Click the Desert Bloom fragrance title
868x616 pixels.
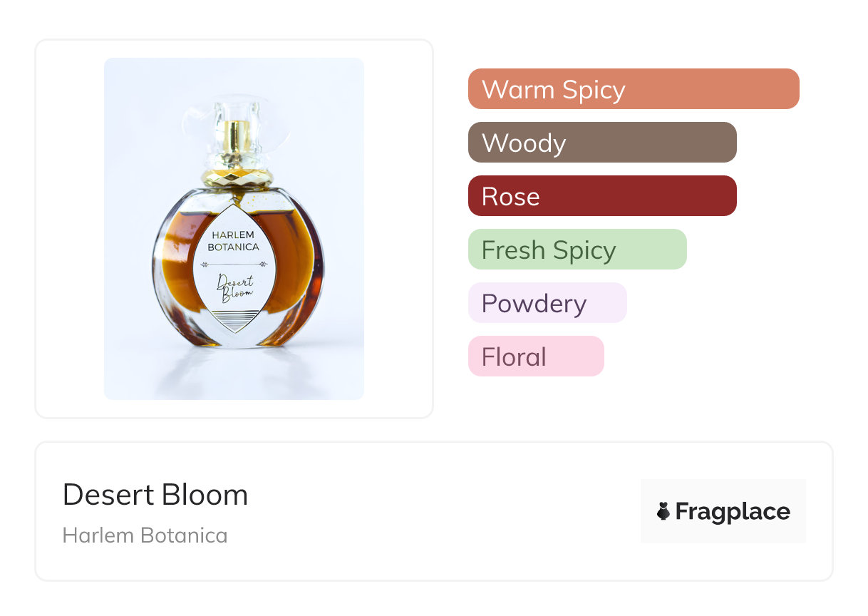155,495
